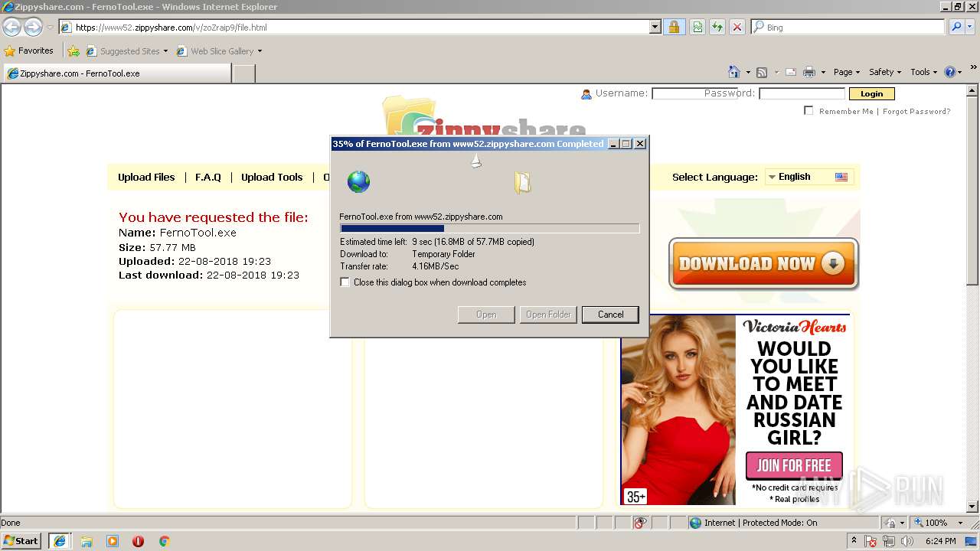Click the download progress bar
This screenshot has height=551, width=980.
click(x=489, y=228)
